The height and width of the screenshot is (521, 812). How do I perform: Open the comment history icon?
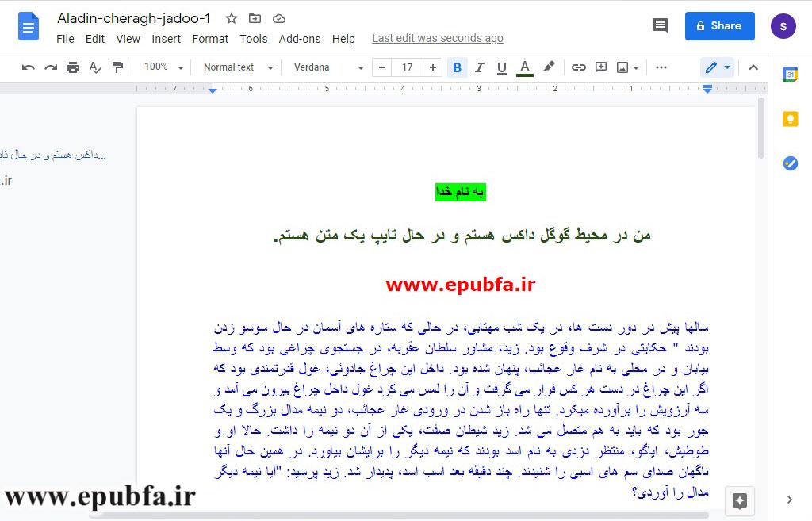click(661, 25)
